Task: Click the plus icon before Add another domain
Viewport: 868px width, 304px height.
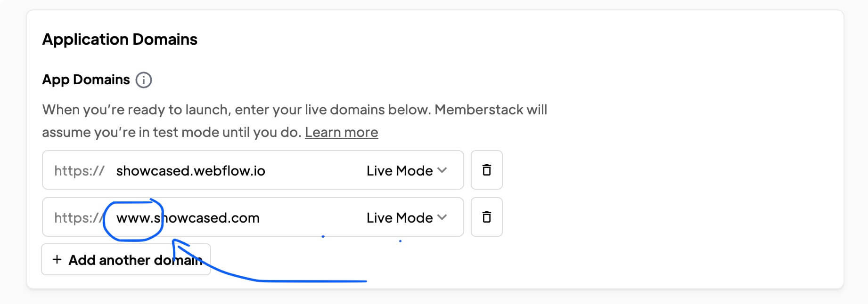Action: [x=57, y=259]
